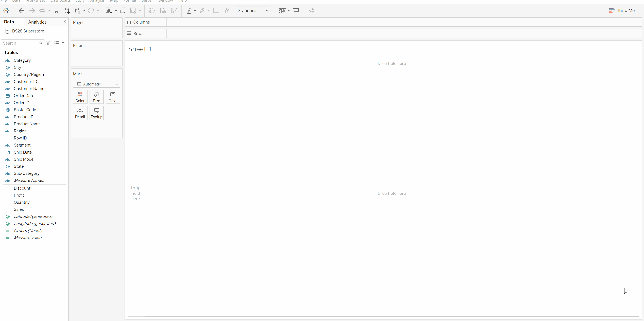Expand the data pane view options dropdown

(63, 43)
